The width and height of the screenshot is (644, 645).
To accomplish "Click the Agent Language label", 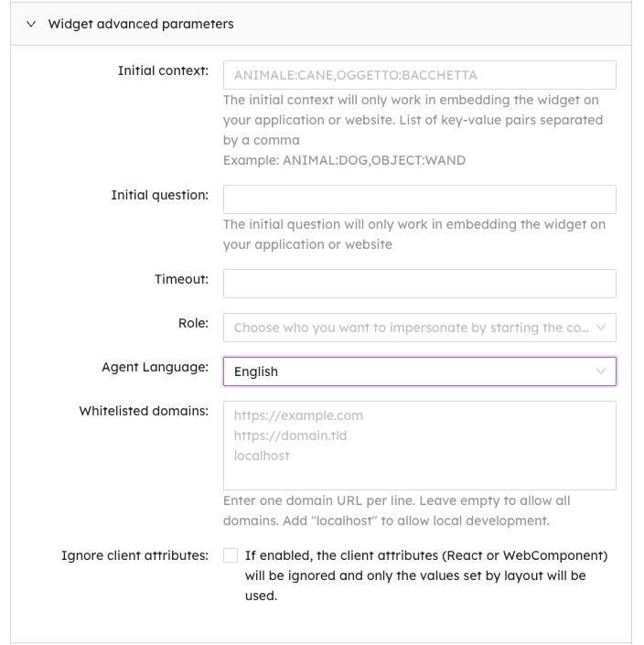I will pyautogui.click(x=155, y=367).
